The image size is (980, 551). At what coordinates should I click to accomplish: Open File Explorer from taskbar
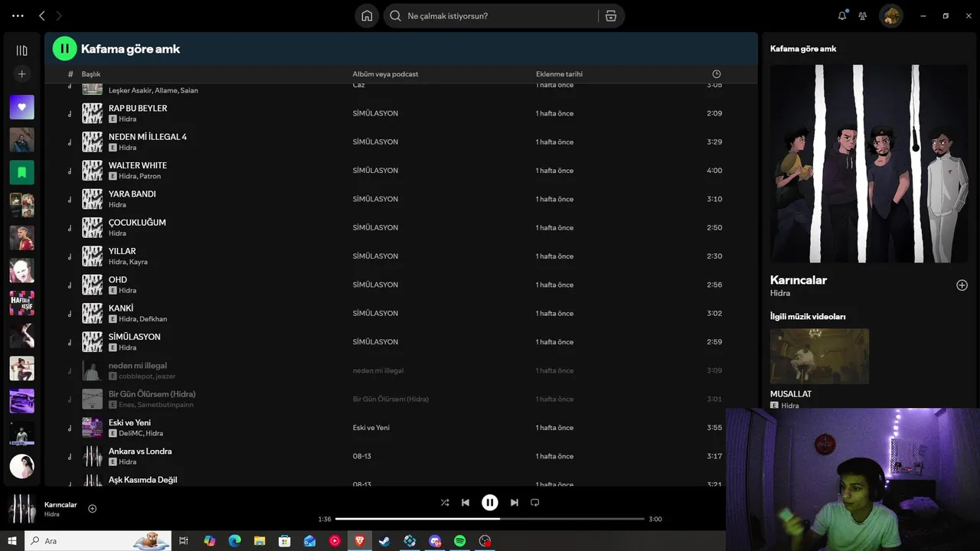(x=260, y=541)
